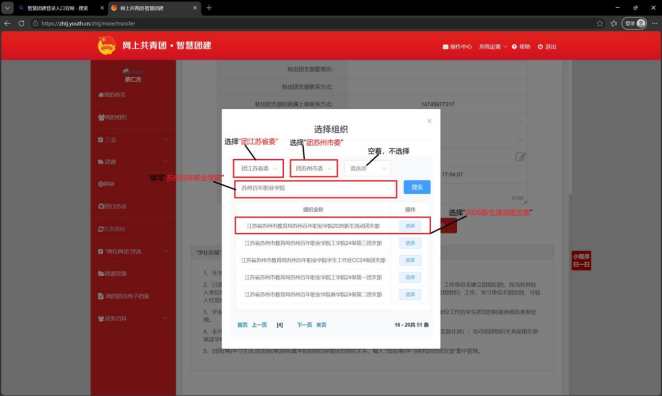The image size is (662, 396).
Task: Open 我的组织 in the sidebar
Action: 112,117
